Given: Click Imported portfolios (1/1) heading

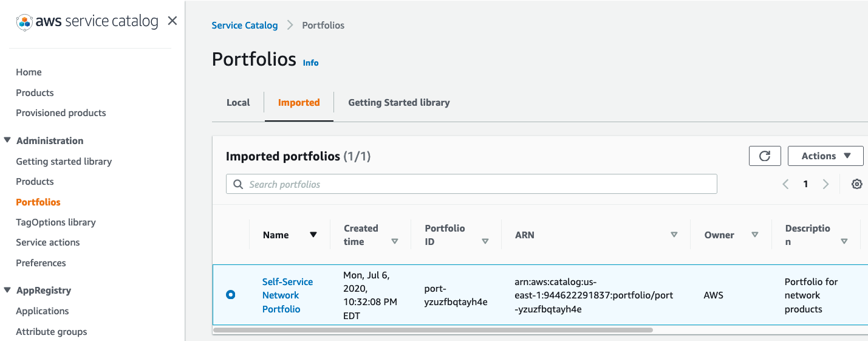Looking at the screenshot, I should tap(298, 156).
